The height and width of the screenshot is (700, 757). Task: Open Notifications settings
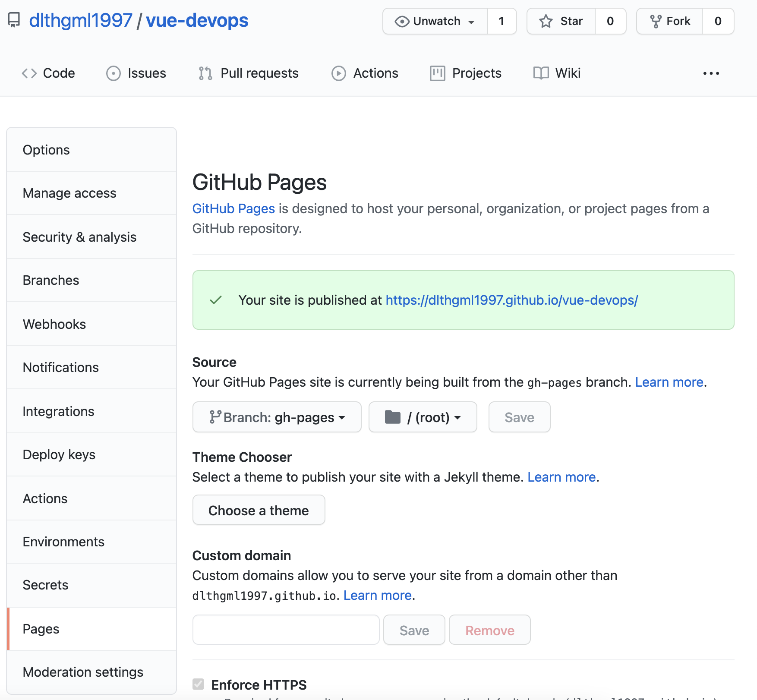pos(91,367)
